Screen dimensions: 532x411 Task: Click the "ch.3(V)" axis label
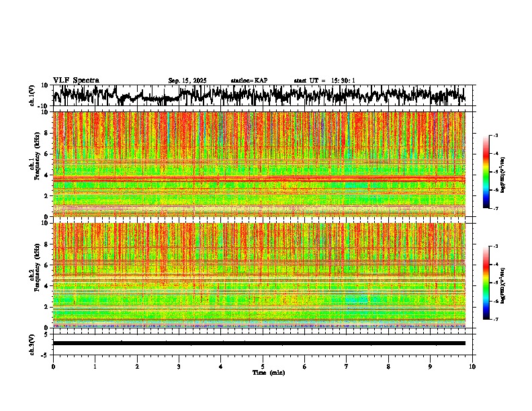[x=32, y=345]
